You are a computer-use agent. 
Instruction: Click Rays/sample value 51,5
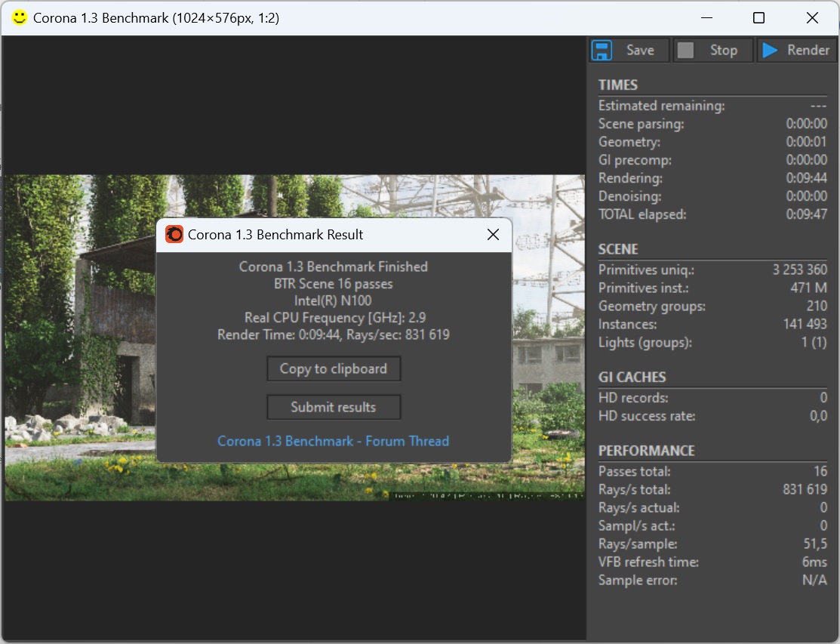coord(815,544)
